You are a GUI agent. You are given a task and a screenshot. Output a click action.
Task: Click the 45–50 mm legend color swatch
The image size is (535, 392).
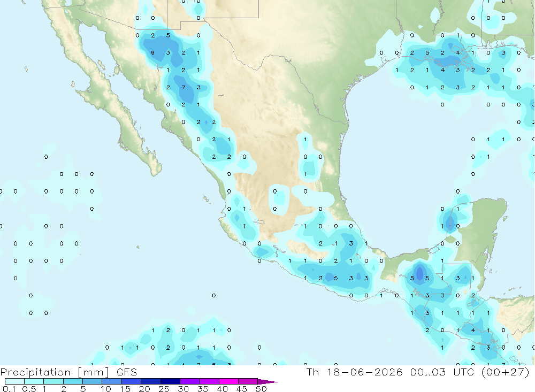(248, 381)
